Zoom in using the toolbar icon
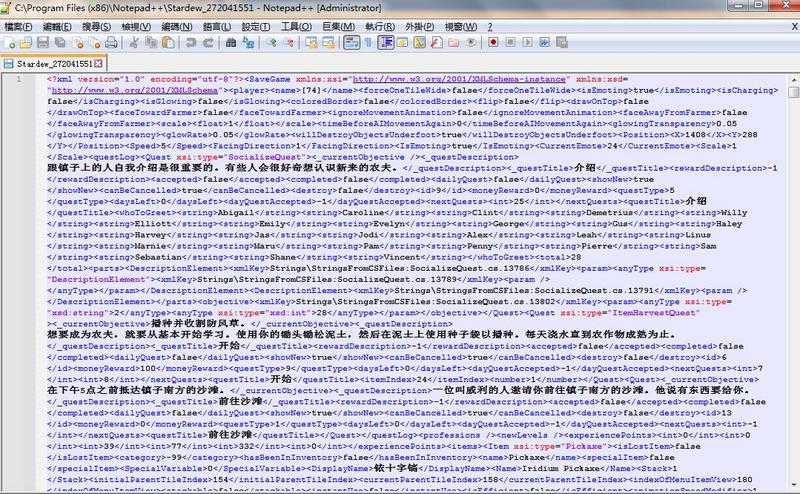This screenshot has height=494, width=800. (271, 43)
